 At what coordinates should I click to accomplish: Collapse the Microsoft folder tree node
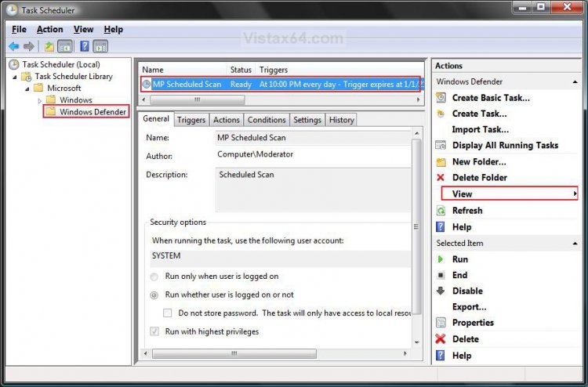coord(27,89)
